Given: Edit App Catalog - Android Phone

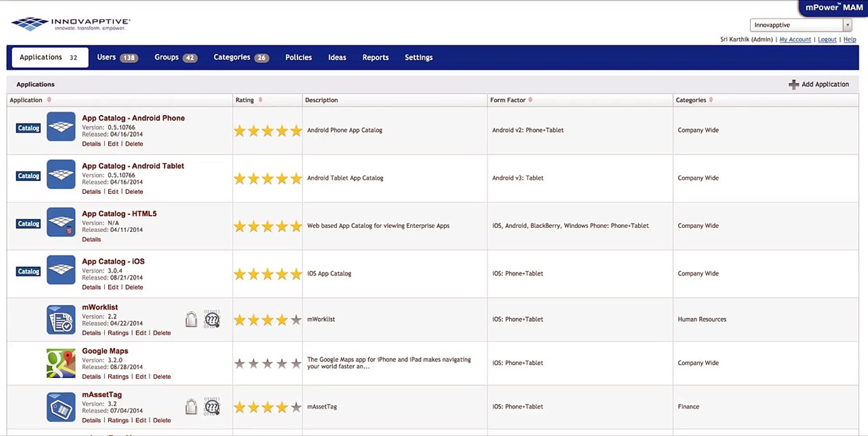Looking at the screenshot, I should 113,144.
